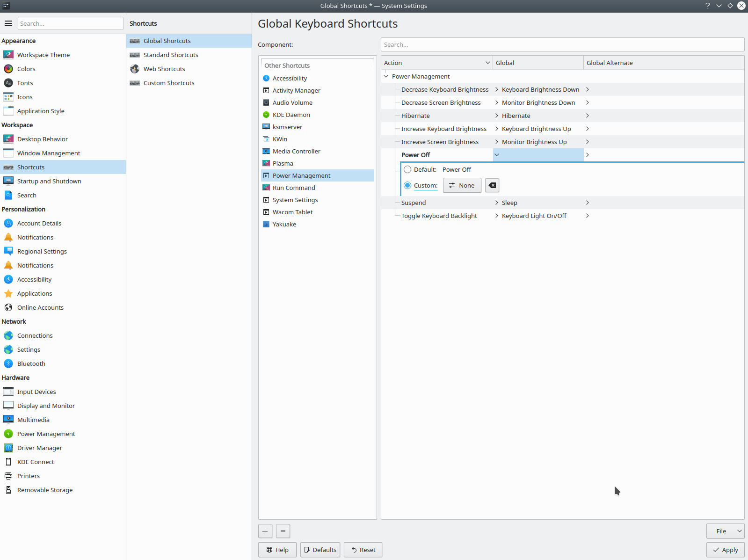Image resolution: width=748 pixels, height=560 pixels.
Task: Click the None shortcut capture button
Action: pyautogui.click(x=462, y=185)
